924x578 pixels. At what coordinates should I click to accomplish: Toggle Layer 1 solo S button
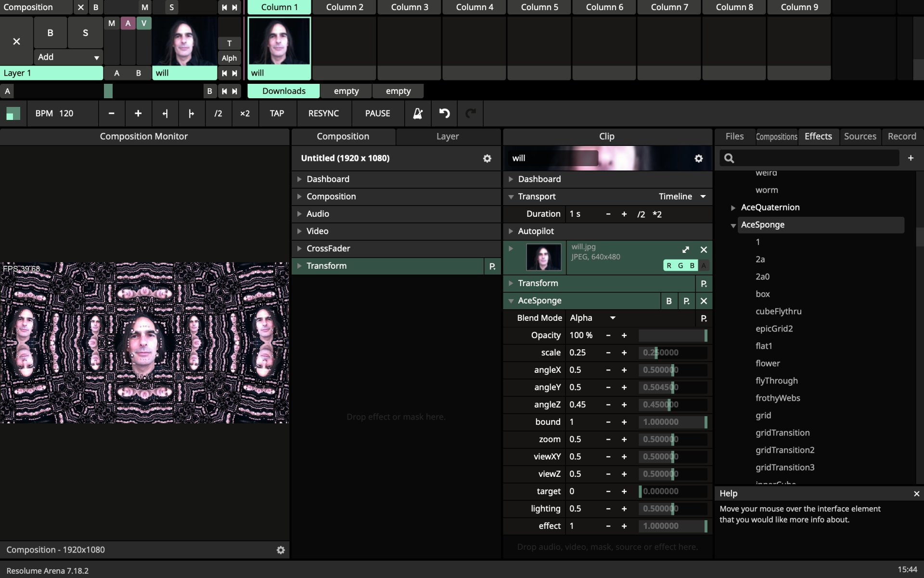click(85, 33)
